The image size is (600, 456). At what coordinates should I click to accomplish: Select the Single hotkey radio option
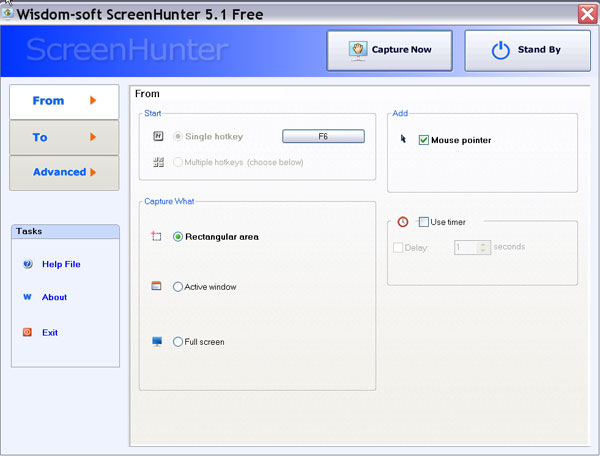click(x=178, y=137)
